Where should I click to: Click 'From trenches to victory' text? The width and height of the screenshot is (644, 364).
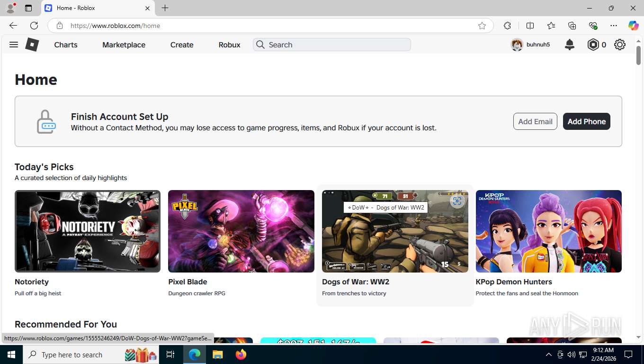click(354, 293)
